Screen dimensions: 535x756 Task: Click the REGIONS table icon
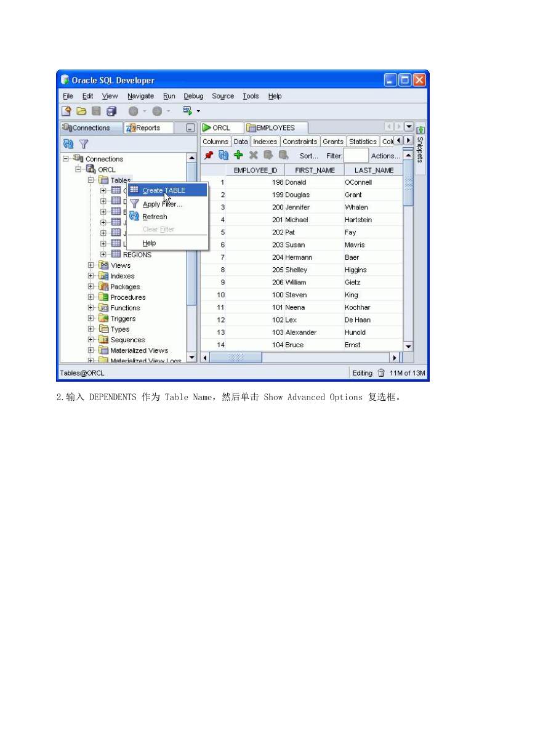pyautogui.click(x=116, y=254)
